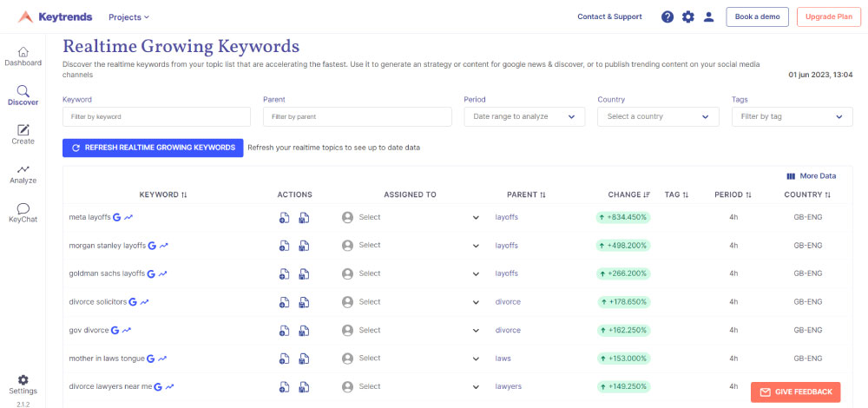Click save-document icon for divorce solicitors row
The width and height of the screenshot is (868, 408).
tap(304, 303)
